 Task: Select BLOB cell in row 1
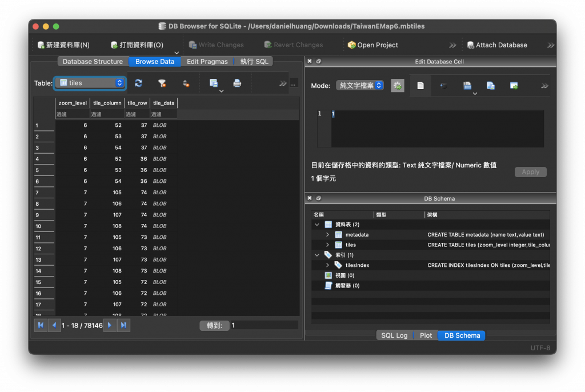point(163,125)
